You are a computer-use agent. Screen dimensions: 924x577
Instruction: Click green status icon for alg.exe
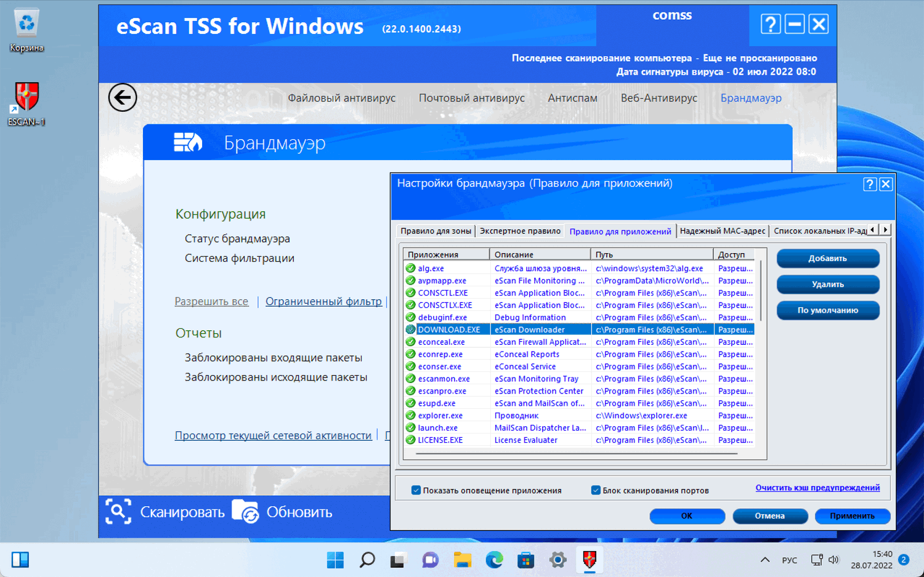pyautogui.click(x=411, y=268)
